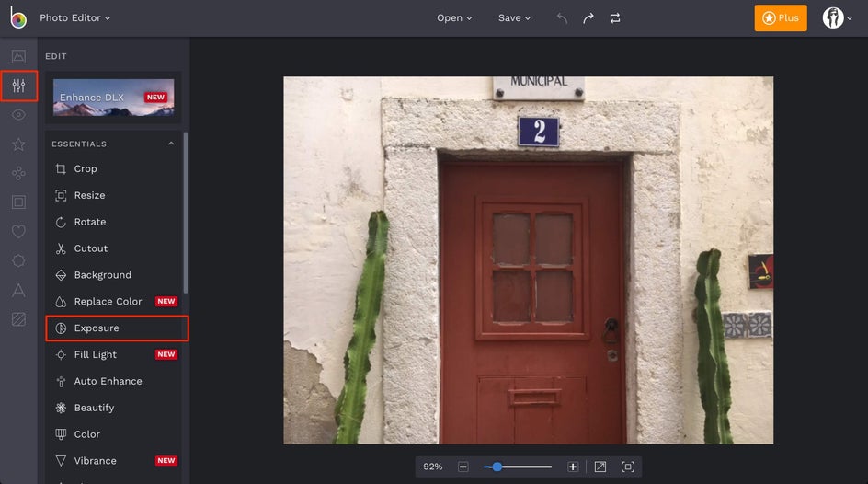Open the Overlays heart sidebar icon
Screen dimensions: 868x484
point(18,232)
